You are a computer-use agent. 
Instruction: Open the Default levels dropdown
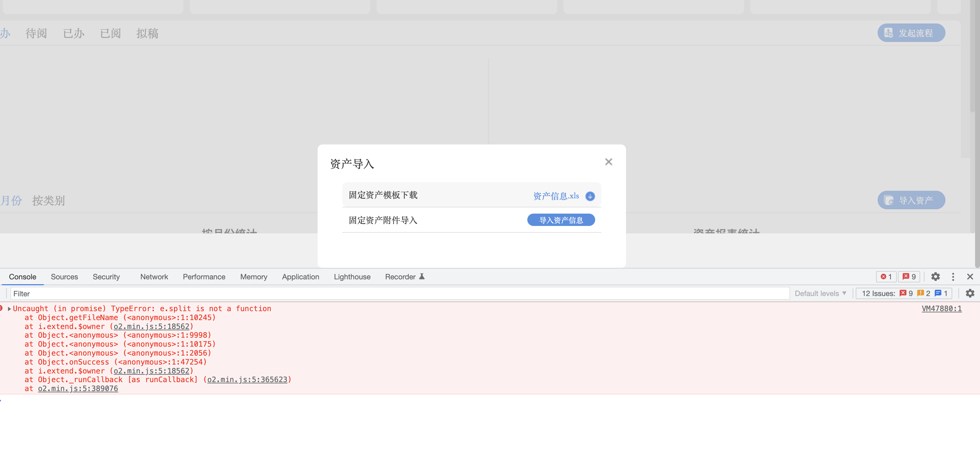click(x=820, y=293)
